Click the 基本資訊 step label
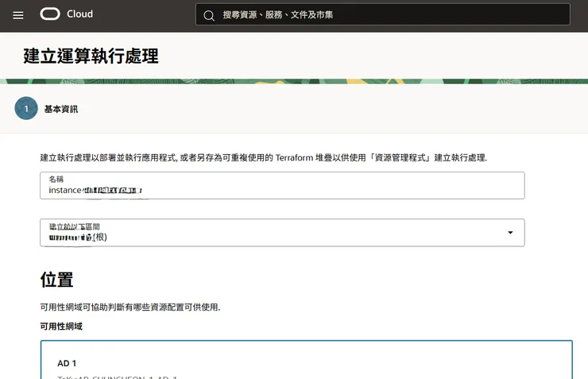This screenshot has height=379, width=588. [x=61, y=109]
